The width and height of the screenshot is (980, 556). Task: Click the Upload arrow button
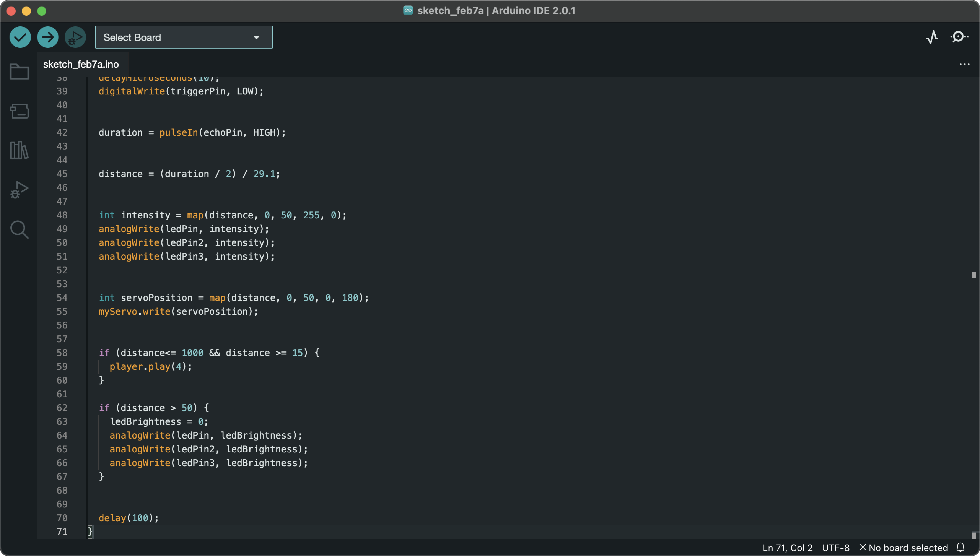tap(48, 37)
